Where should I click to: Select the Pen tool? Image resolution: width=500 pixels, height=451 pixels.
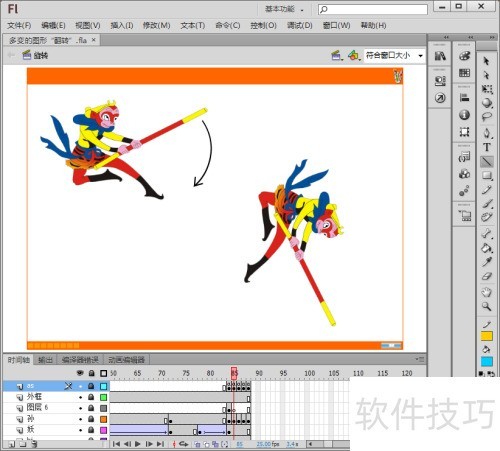[x=487, y=133]
